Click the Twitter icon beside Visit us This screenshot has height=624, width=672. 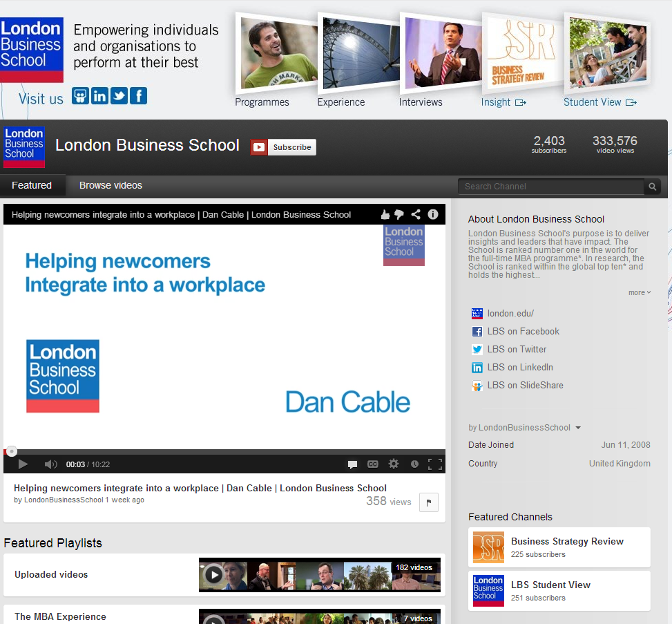119,96
